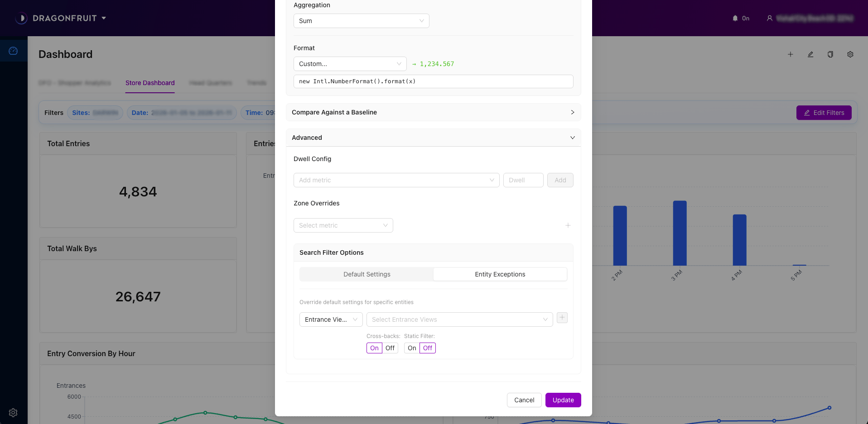
Task: Turn Cross-backs to Off
Action: coord(390,348)
